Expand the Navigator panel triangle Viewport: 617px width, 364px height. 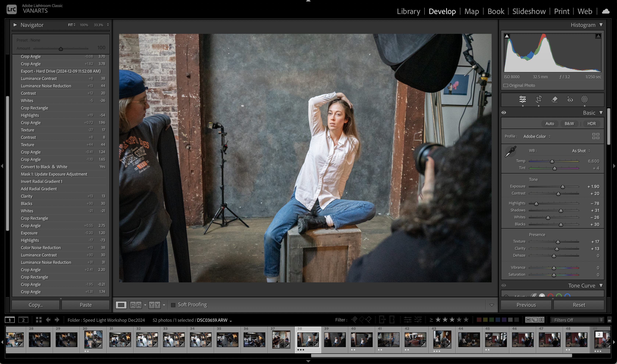point(15,25)
